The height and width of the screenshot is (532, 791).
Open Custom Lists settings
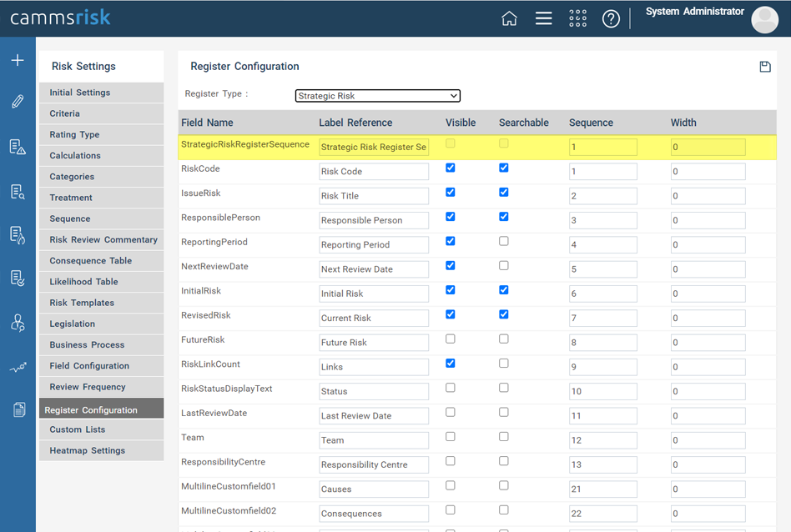click(102, 429)
